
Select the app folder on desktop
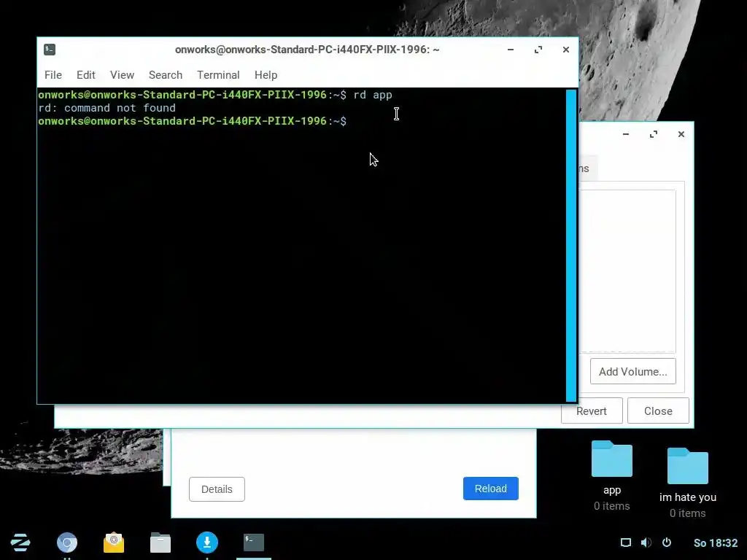(x=612, y=475)
